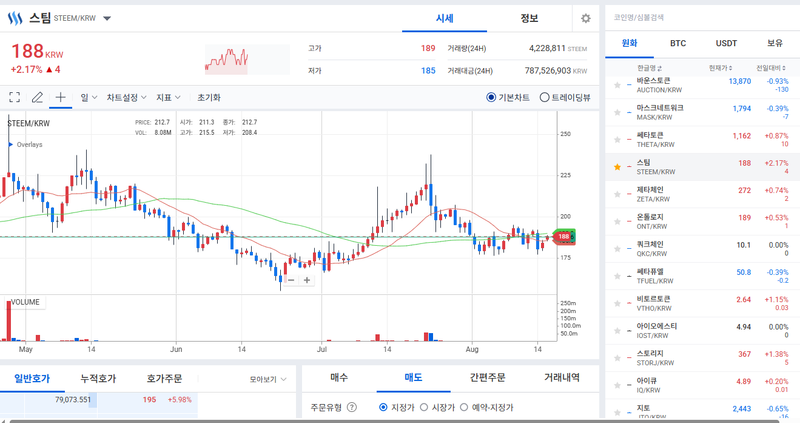This screenshot has width=800, height=423.
Task: Click the 188 price tag on chart axis
Action: click(x=564, y=236)
